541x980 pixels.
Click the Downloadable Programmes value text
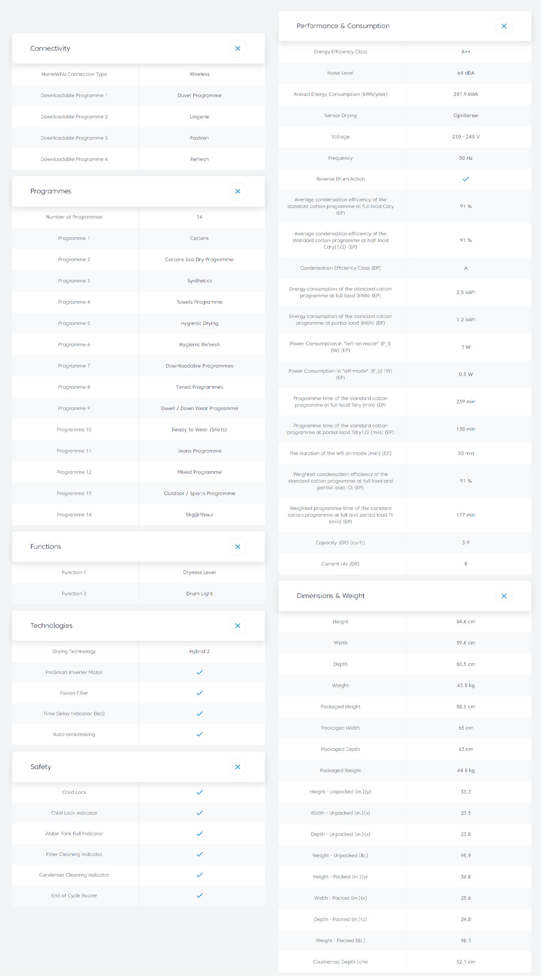pos(199,366)
